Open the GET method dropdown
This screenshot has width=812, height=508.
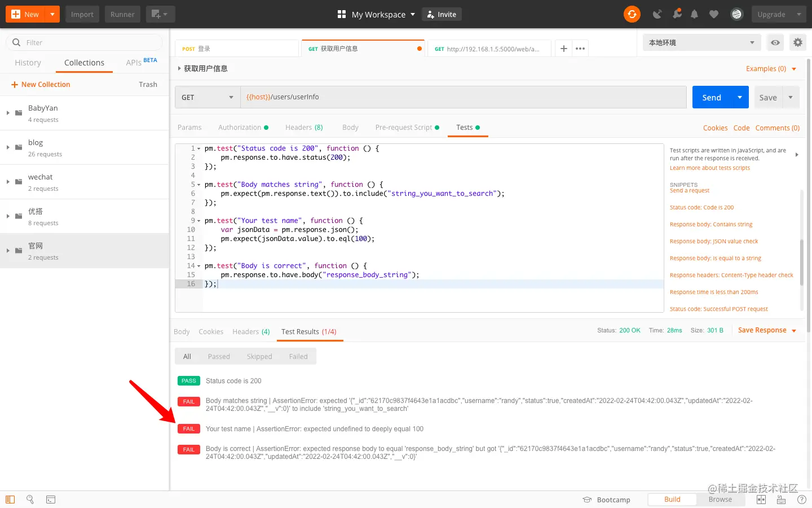tap(208, 97)
